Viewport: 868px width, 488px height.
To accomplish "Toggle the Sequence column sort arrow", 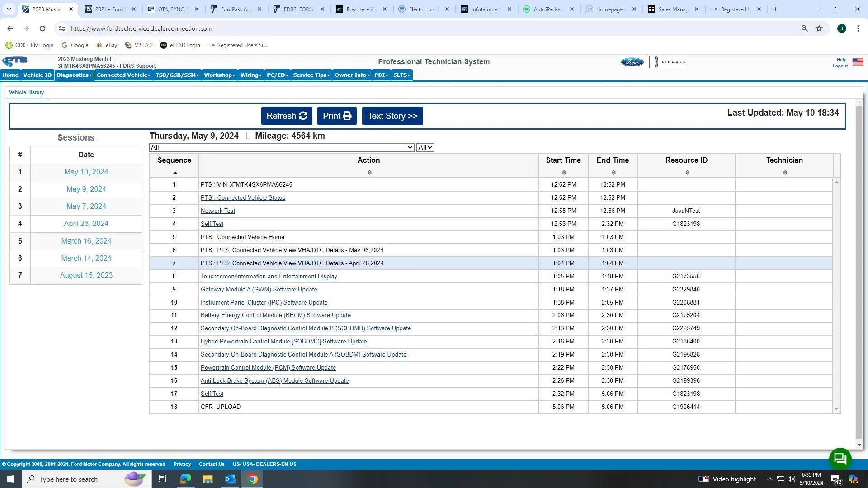I will click(x=175, y=173).
